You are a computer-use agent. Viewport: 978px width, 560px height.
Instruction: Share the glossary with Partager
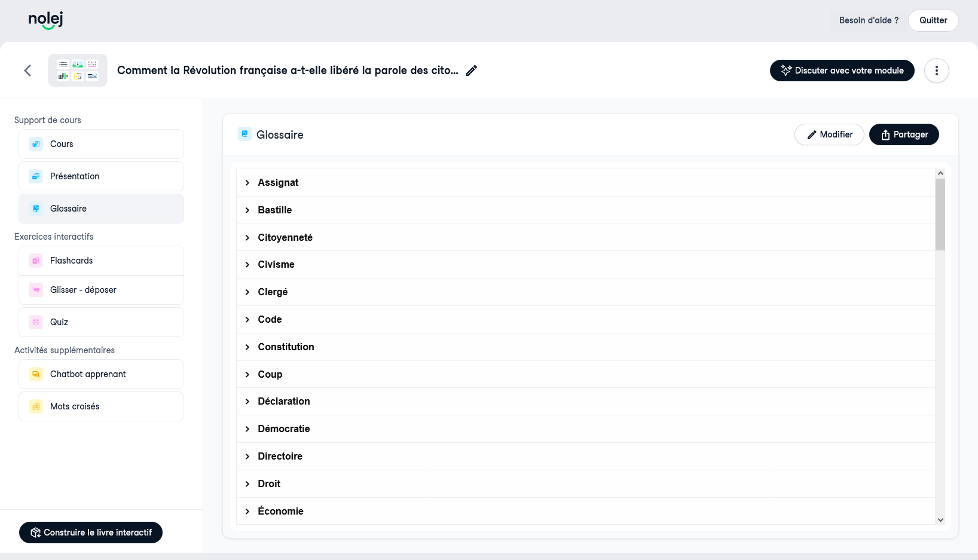coord(903,134)
